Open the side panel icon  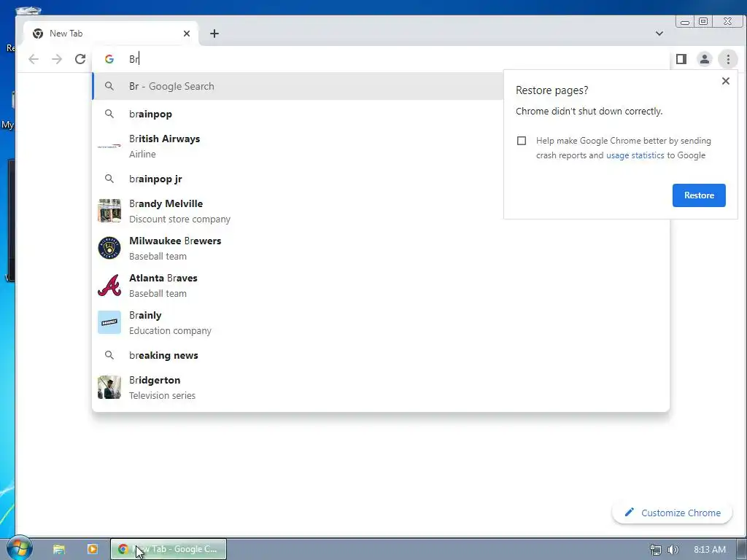681,59
